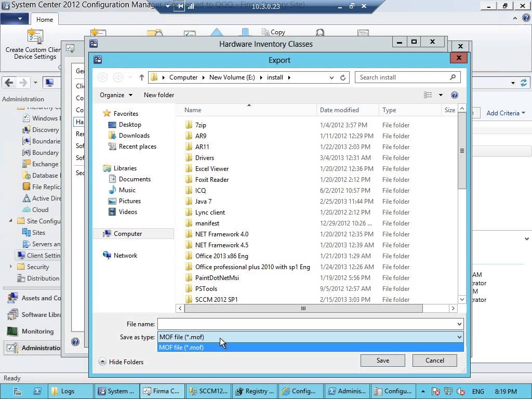
Task: Click the change view icon in Export dialog
Action: click(428, 95)
